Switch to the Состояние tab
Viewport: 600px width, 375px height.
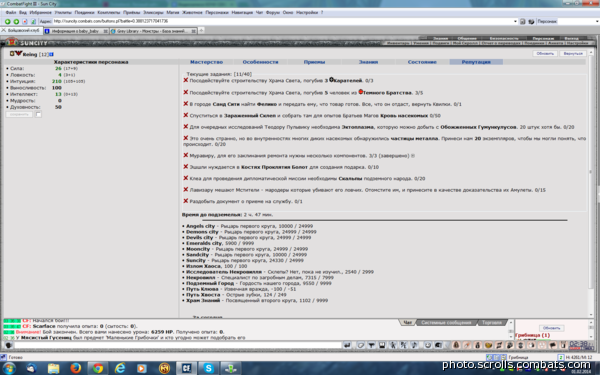tap(422, 62)
